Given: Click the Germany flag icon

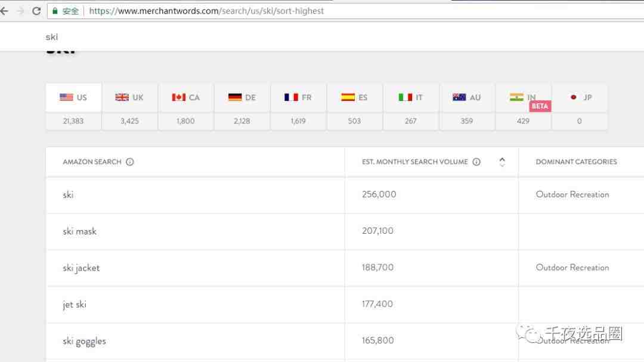Looking at the screenshot, I should click(x=235, y=97).
